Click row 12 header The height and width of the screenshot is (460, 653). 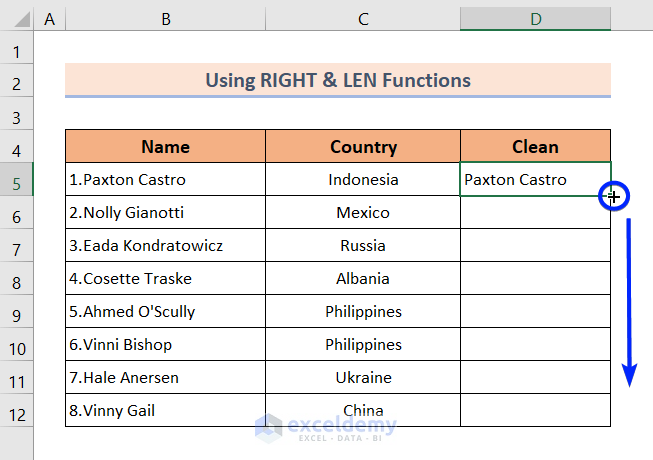click(x=16, y=410)
